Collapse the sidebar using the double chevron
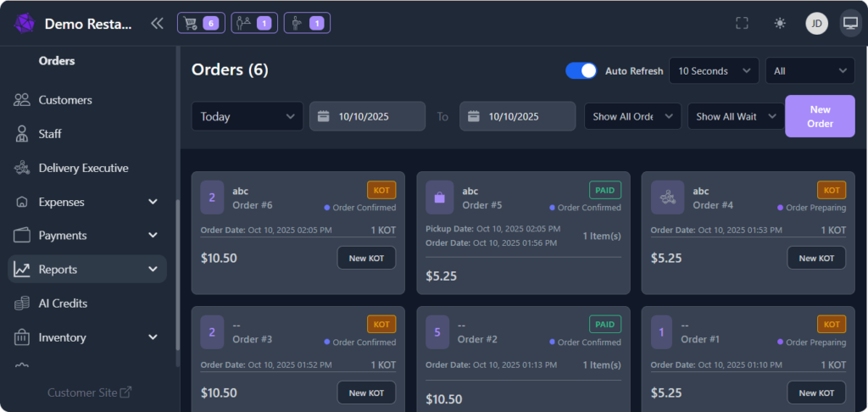 coord(157,24)
